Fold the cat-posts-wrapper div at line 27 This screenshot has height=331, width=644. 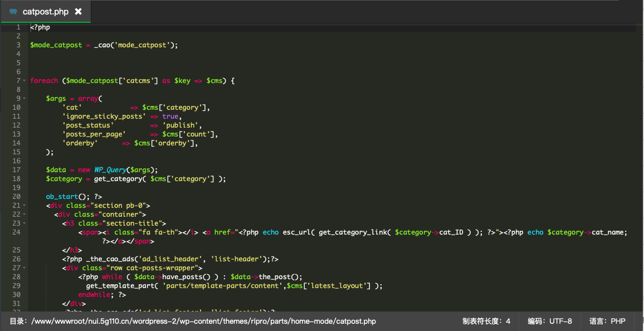(24, 268)
